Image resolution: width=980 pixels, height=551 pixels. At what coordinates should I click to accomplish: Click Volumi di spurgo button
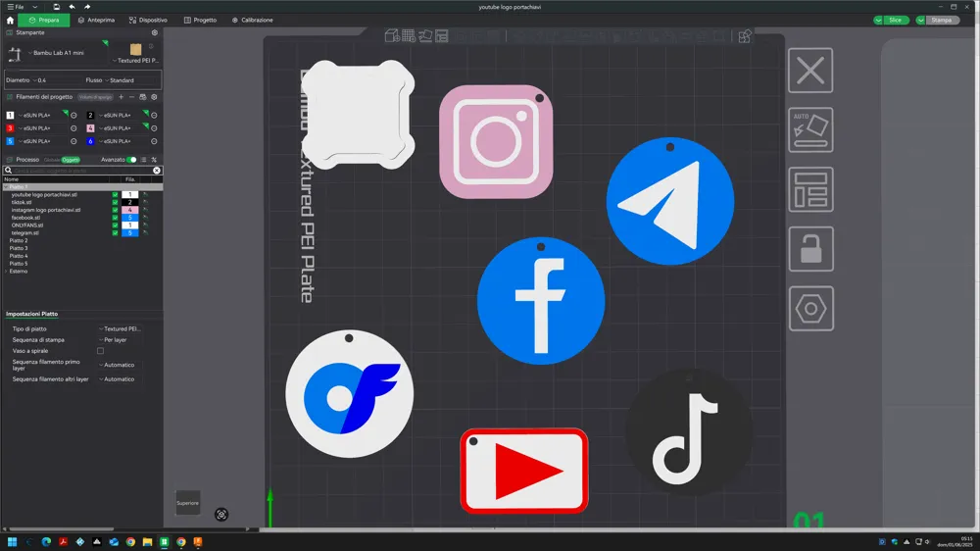(96, 97)
